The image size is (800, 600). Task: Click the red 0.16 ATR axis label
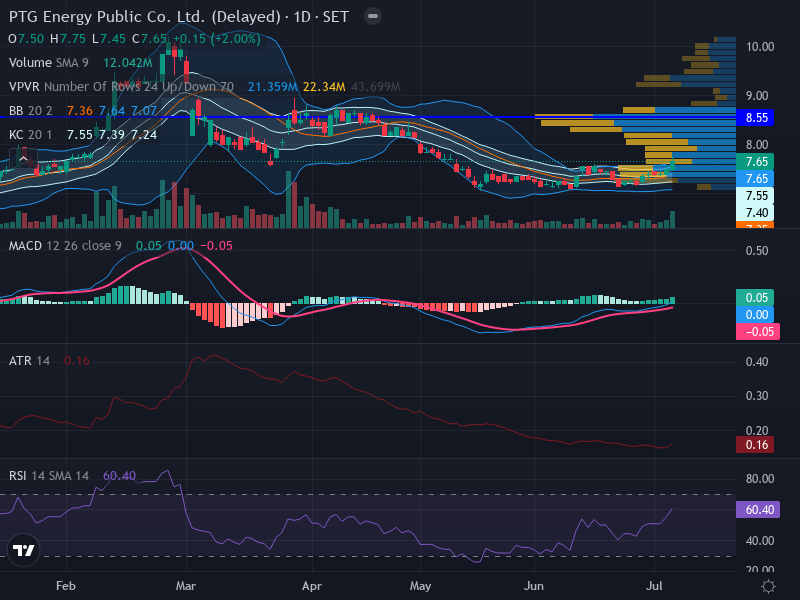(x=755, y=445)
